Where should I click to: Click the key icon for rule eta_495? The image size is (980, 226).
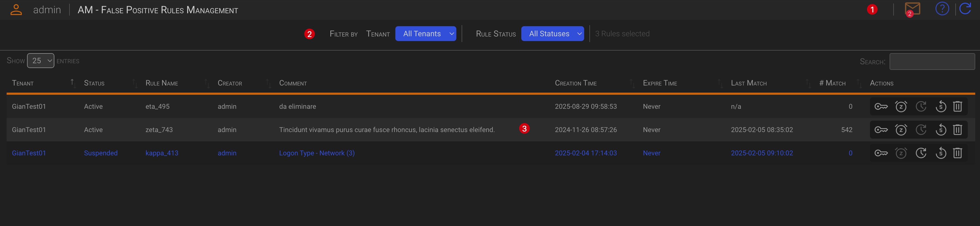coord(881,107)
